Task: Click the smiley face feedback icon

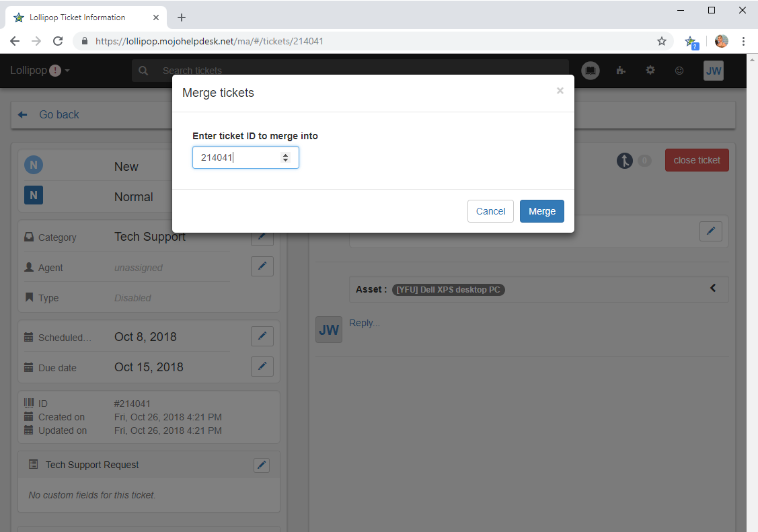Action: coord(679,71)
